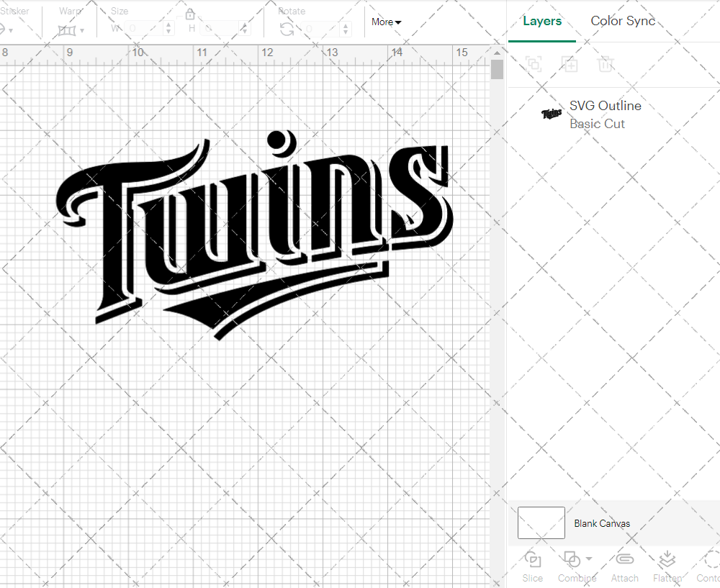Open the More dropdown
Viewport: 720px width, 588px height.
(386, 22)
